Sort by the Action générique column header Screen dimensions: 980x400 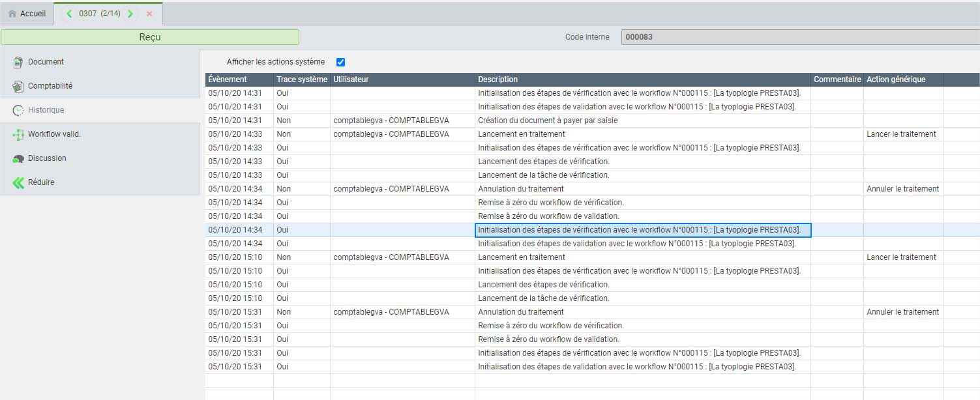coord(904,79)
